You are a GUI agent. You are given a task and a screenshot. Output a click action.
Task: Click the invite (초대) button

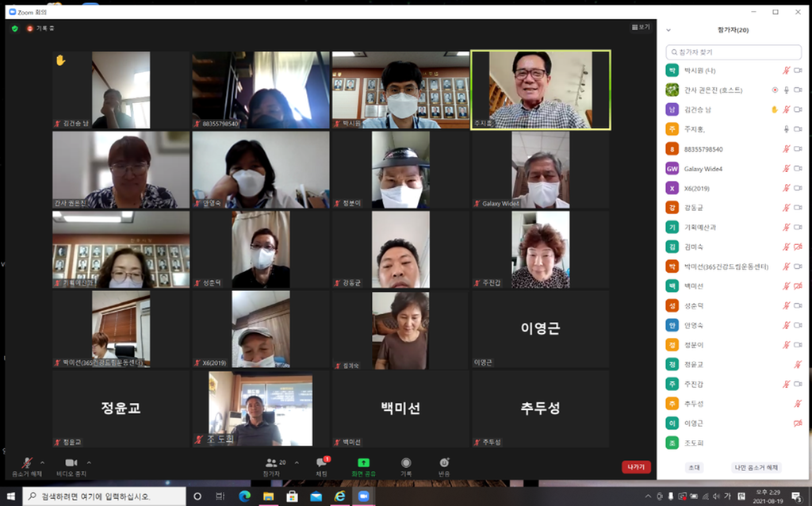[694, 467]
